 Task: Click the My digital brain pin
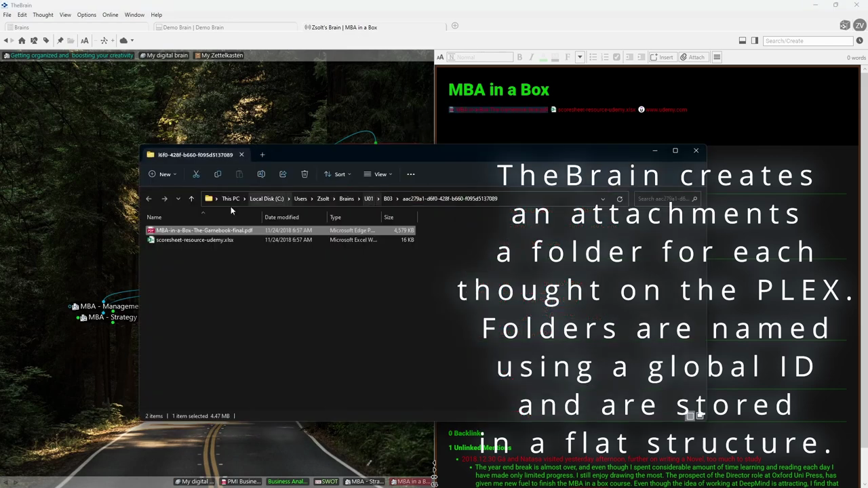pyautogui.click(x=163, y=56)
